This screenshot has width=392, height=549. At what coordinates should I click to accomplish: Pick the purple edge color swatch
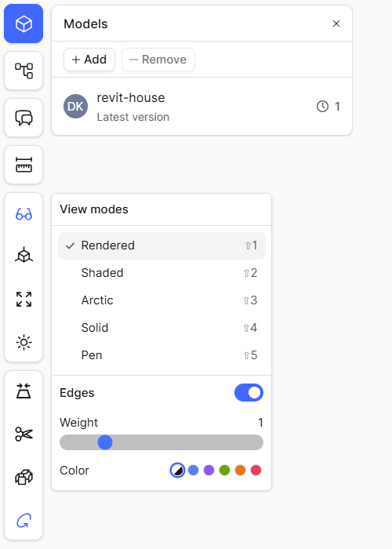pyautogui.click(x=209, y=471)
